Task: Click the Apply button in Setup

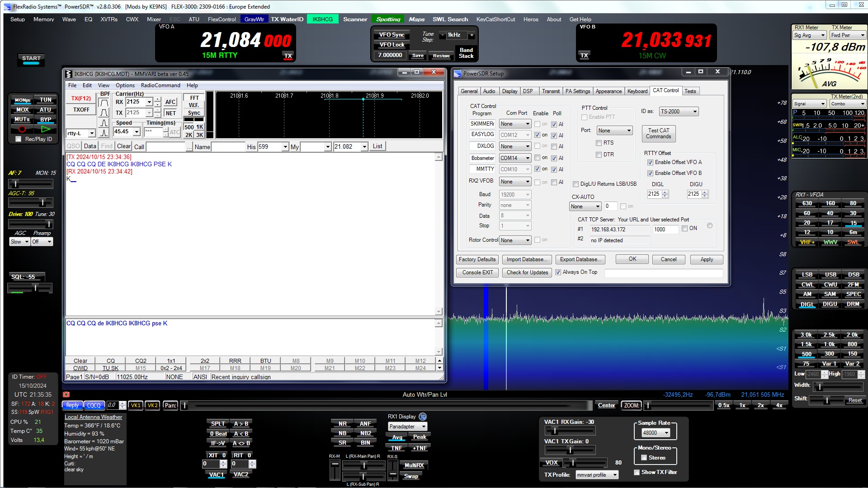Action: [707, 259]
